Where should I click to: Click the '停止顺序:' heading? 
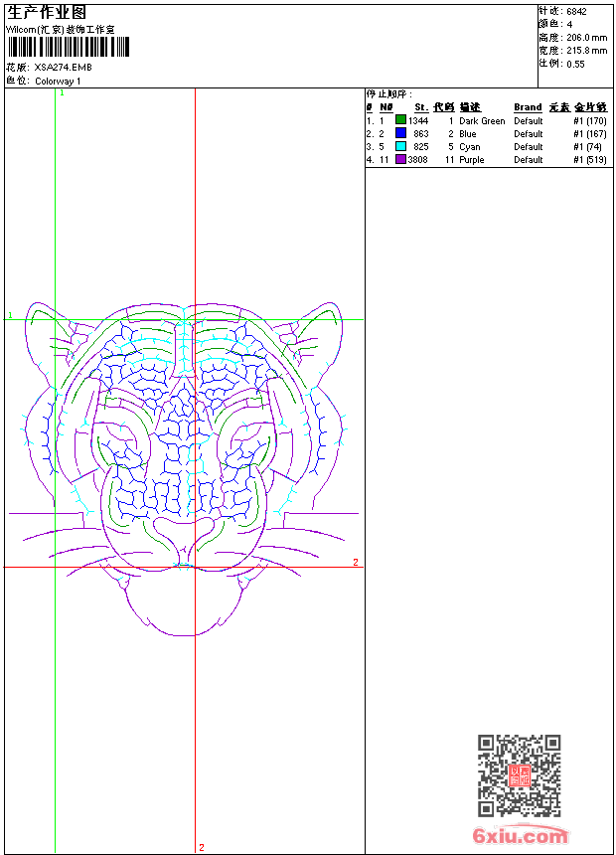[389, 94]
